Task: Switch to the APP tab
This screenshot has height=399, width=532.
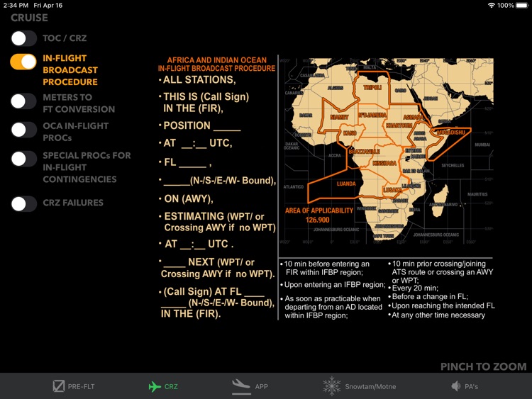Action: click(250, 386)
